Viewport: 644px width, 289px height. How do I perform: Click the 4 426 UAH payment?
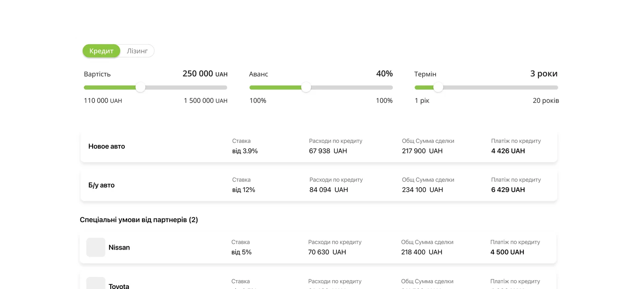tap(508, 151)
